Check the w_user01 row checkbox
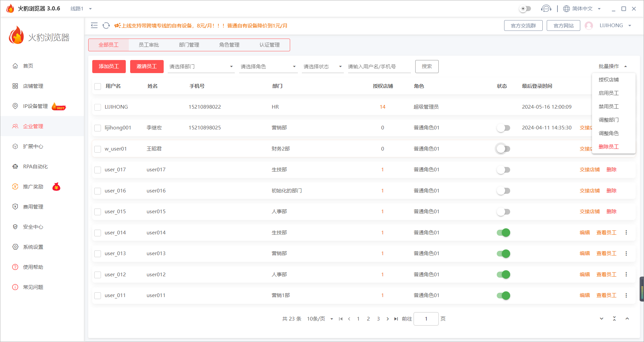 coord(98,149)
